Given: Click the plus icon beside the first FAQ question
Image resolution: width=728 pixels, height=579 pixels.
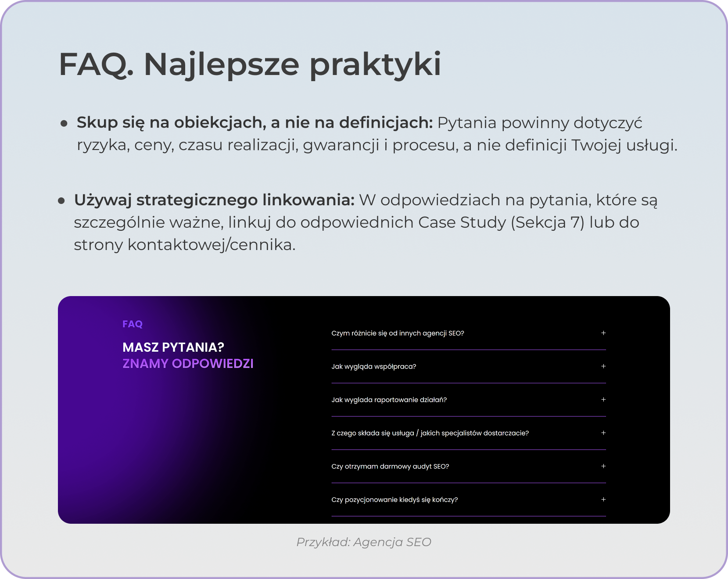Looking at the screenshot, I should (x=604, y=333).
